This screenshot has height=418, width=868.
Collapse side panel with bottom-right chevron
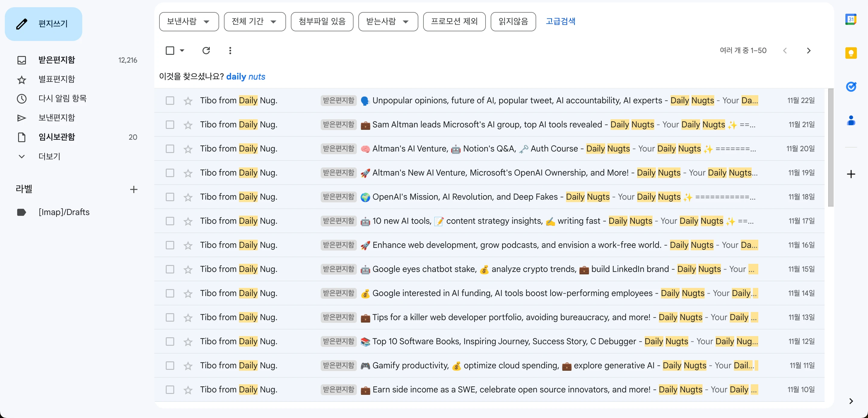point(851,401)
